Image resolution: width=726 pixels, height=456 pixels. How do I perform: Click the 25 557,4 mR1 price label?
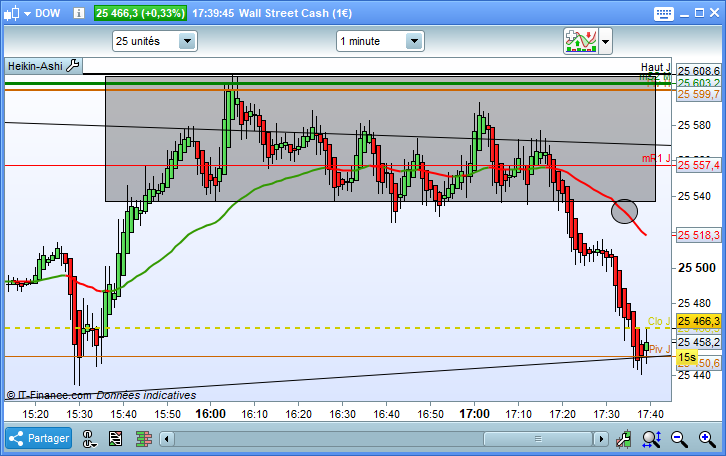coord(699,165)
